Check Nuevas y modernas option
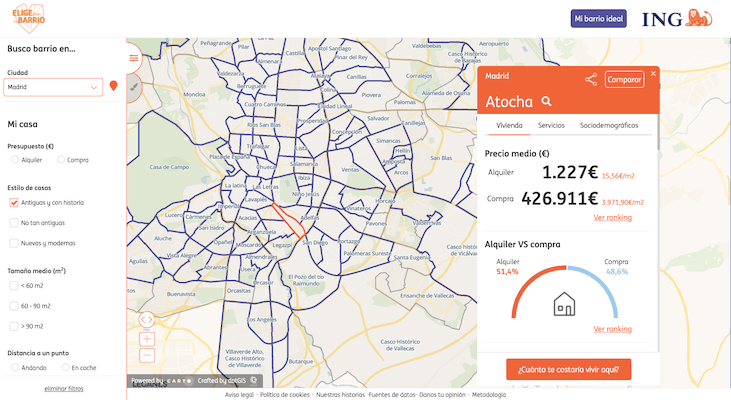731x400 pixels. pos(14,243)
